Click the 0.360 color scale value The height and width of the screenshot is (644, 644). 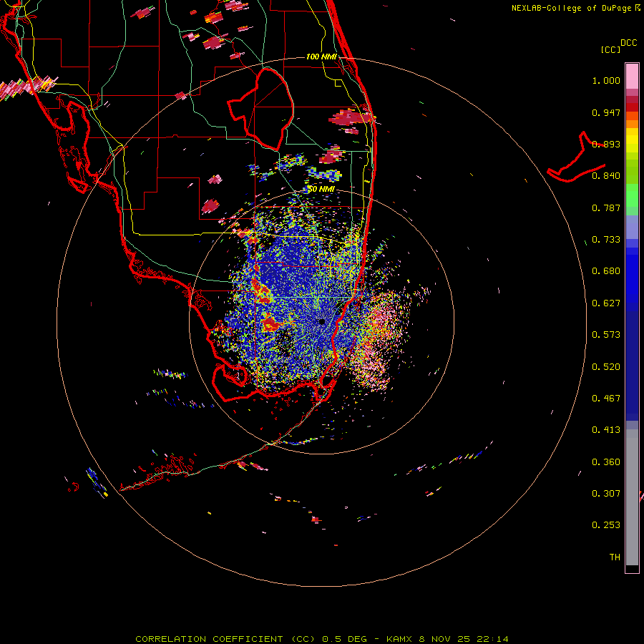[606, 462]
